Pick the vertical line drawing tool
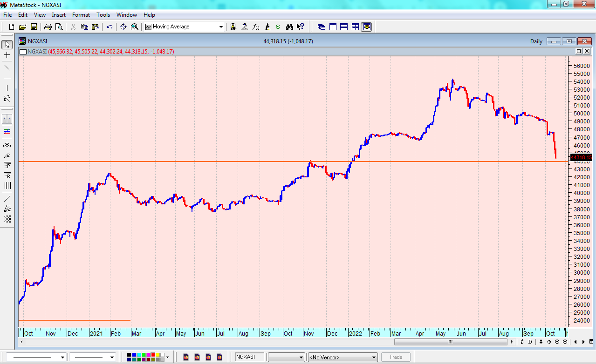The image size is (596, 364). pos(7,88)
